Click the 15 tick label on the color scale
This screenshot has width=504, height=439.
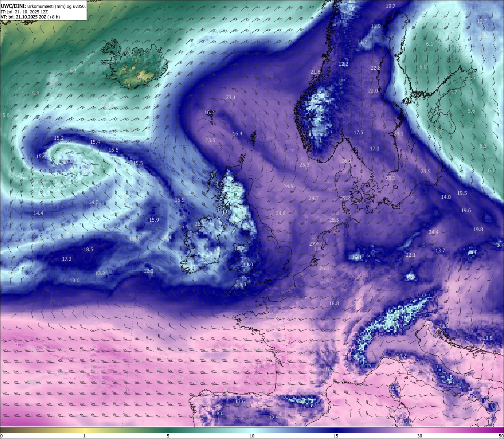click(336, 436)
